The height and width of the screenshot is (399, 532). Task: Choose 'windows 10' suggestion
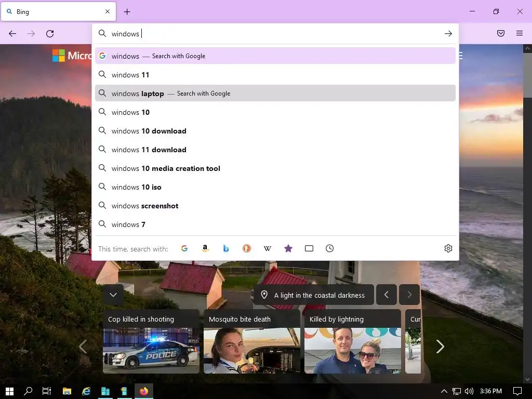[275, 112]
